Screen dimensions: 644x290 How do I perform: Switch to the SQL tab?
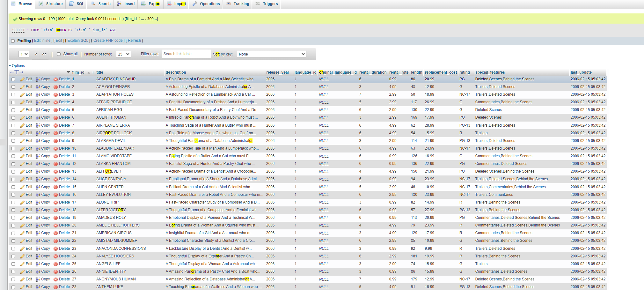80,4
